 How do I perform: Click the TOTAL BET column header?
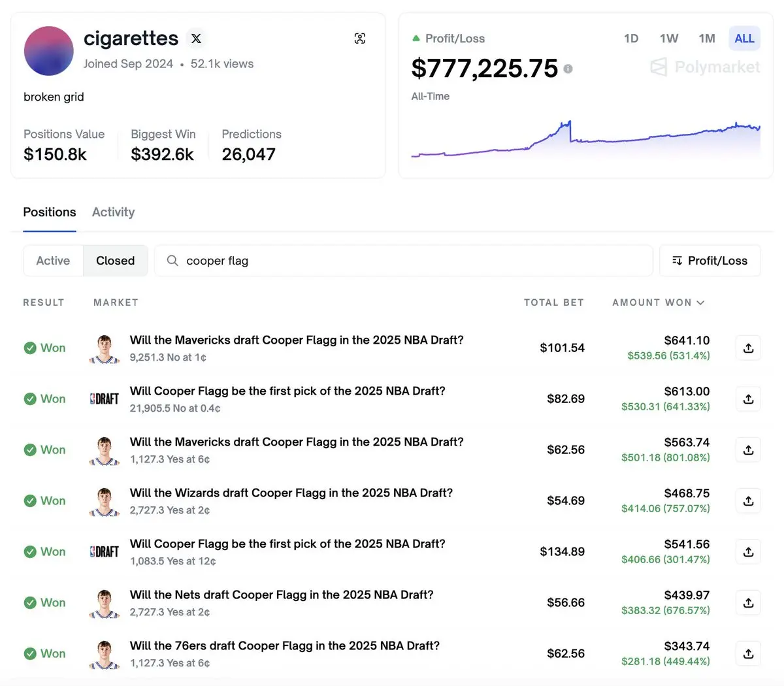554,302
